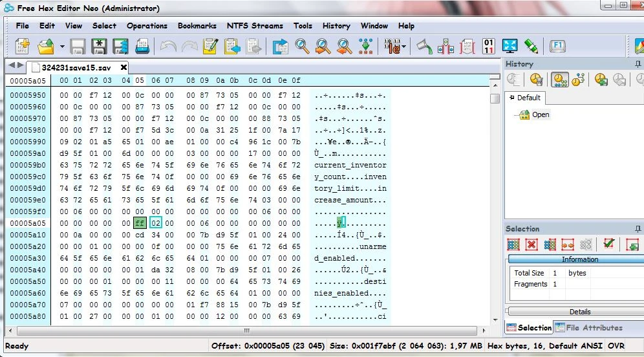
Task: Open the byte grouping dropdown in toolbar
Action: point(403,47)
